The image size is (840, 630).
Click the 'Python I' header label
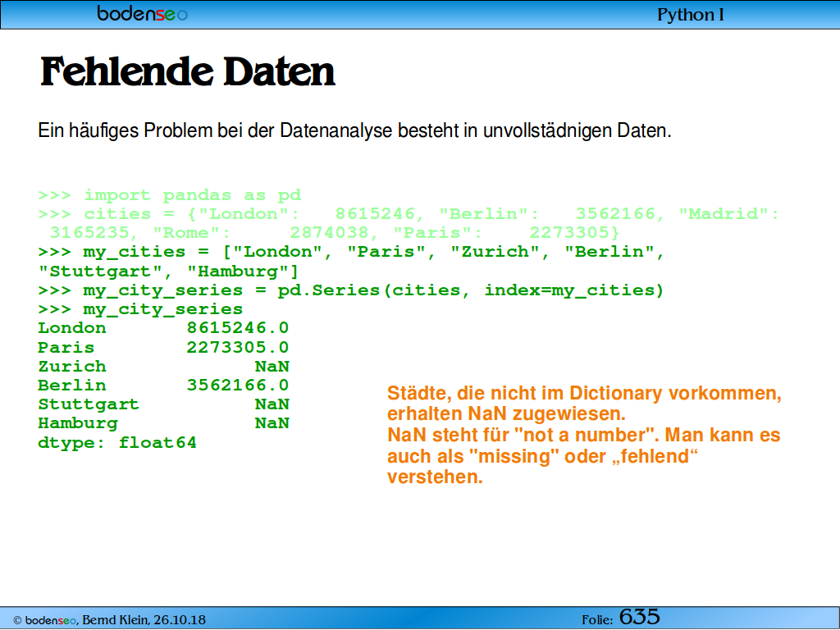(x=691, y=15)
